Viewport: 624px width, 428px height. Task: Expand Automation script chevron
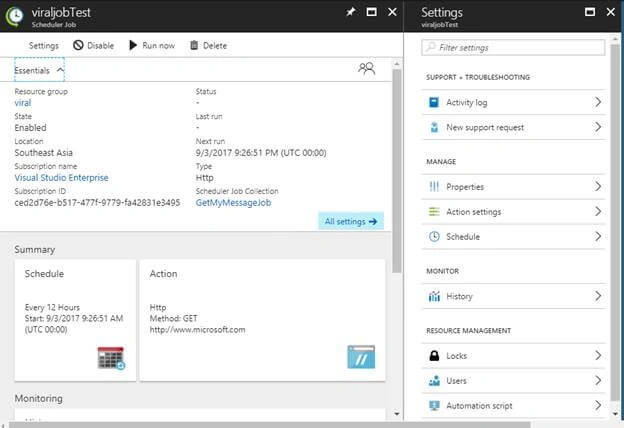point(598,405)
